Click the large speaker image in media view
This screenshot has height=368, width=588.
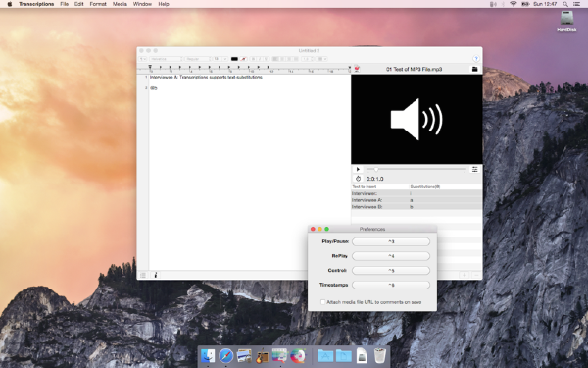[x=416, y=119]
